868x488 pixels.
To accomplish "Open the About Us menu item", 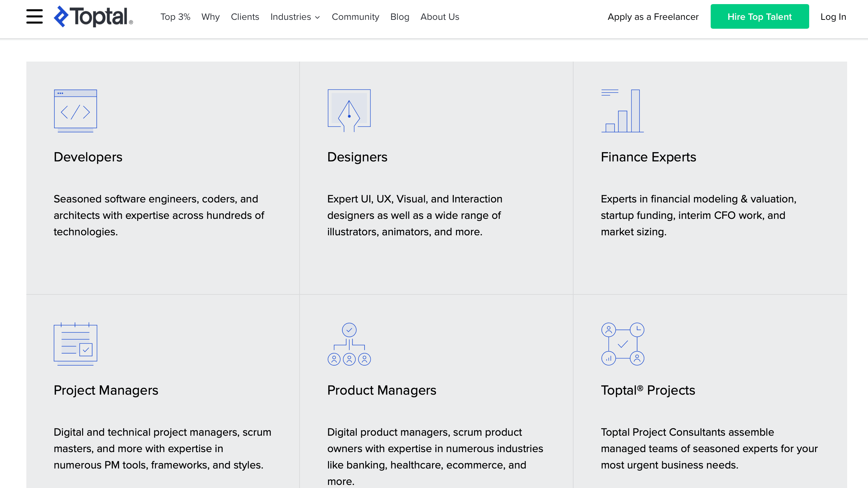I will [440, 16].
